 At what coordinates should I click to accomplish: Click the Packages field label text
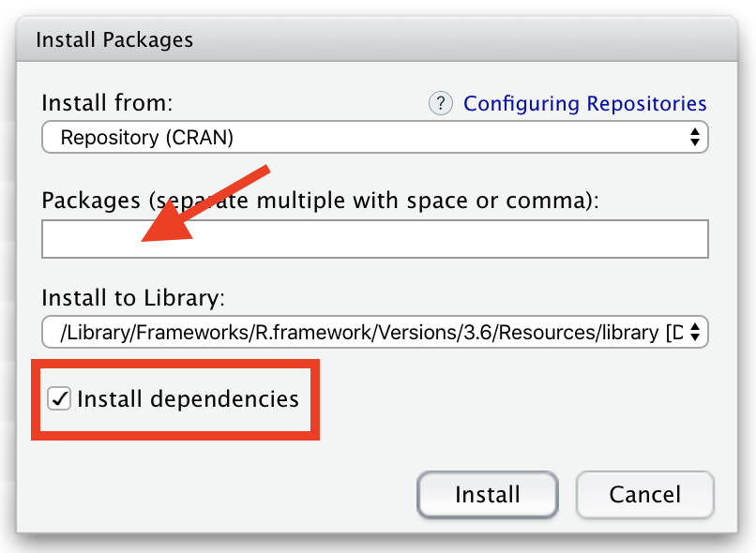(x=319, y=200)
